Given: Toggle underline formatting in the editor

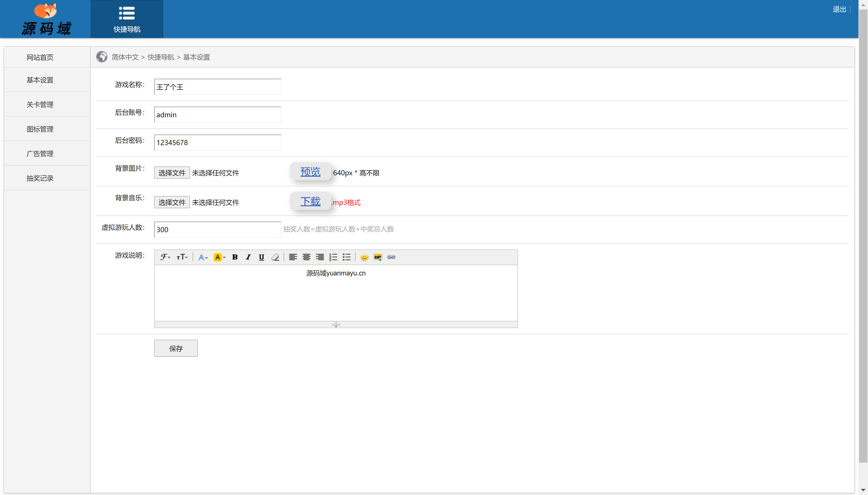Looking at the screenshot, I should pyautogui.click(x=261, y=257).
